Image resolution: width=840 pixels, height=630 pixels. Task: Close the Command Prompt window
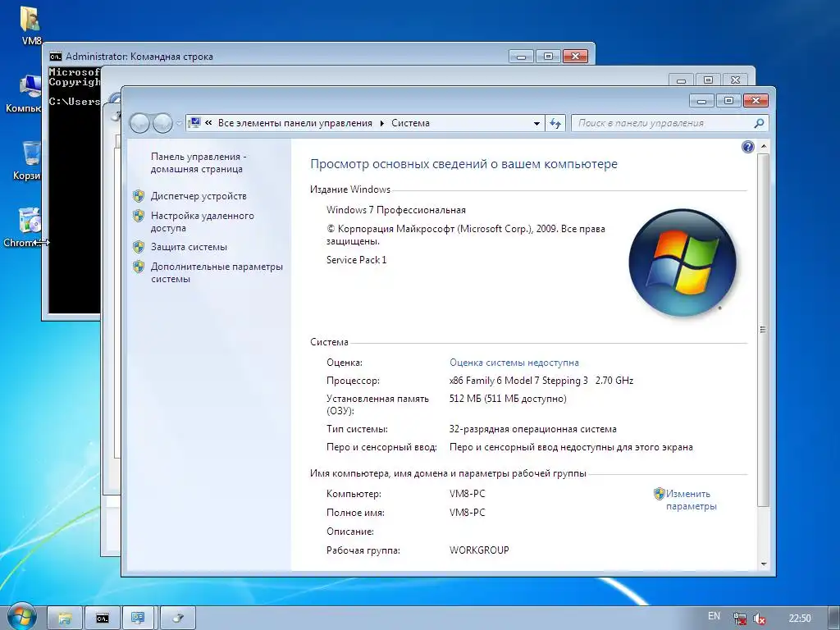click(x=575, y=57)
